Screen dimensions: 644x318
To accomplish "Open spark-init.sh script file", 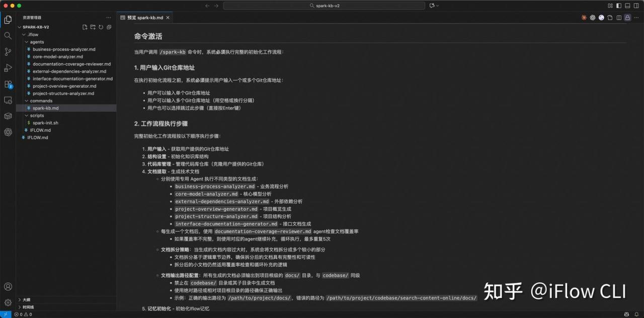I will click(45, 123).
